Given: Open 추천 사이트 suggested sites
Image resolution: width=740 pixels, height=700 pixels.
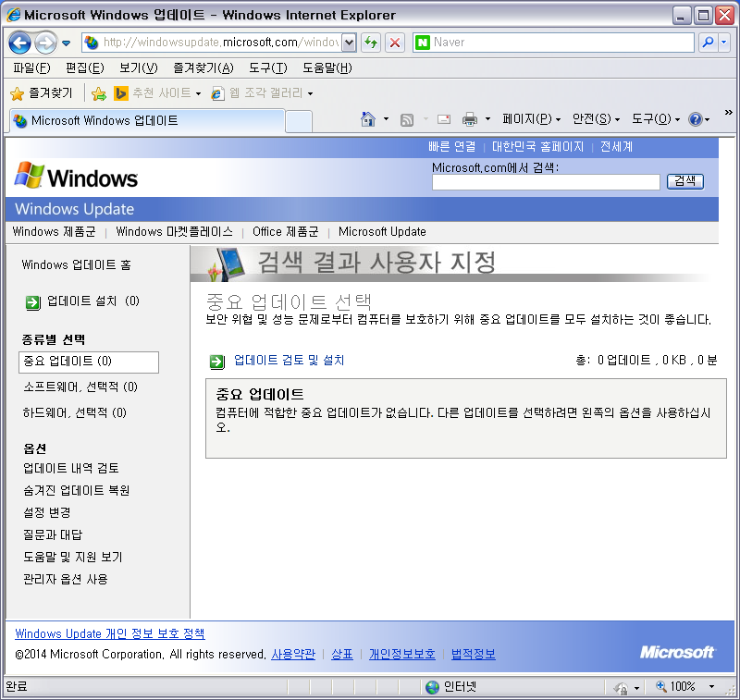Looking at the screenshot, I should click(x=157, y=92).
